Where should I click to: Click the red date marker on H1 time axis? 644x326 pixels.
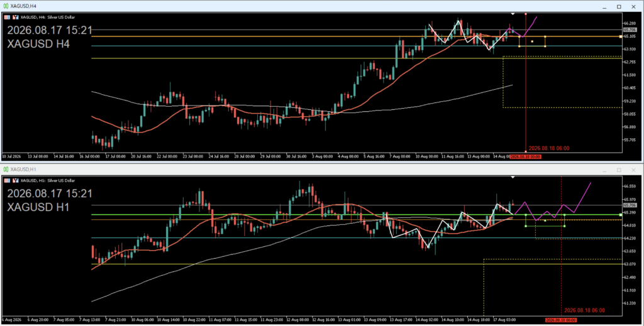coord(561,320)
